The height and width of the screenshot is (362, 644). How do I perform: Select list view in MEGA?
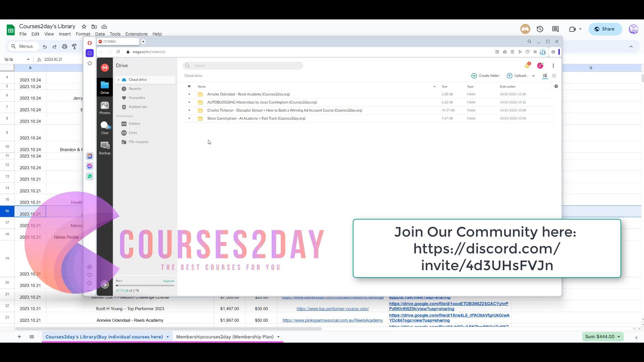coord(545,76)
